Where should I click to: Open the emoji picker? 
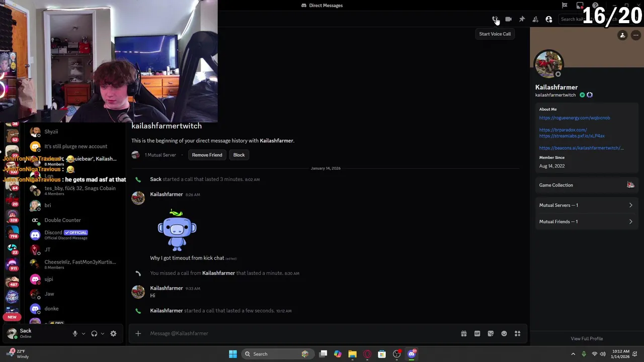[504, 333]
